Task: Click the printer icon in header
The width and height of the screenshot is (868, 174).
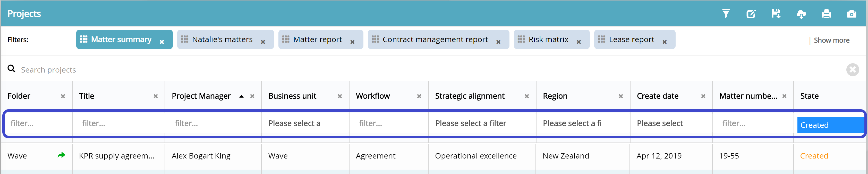Action: [826, 14]
